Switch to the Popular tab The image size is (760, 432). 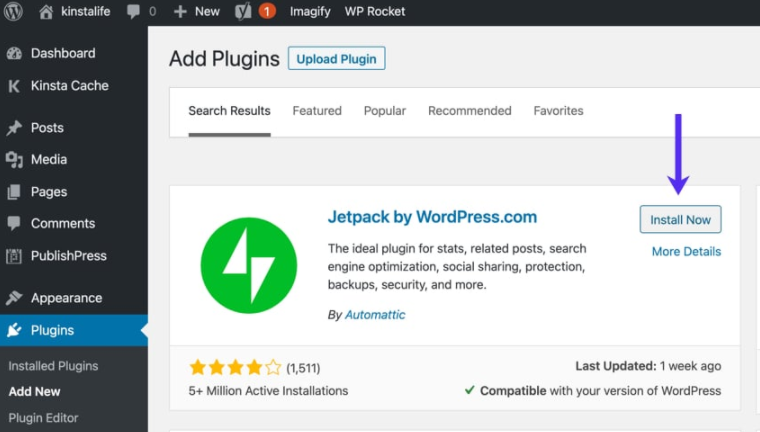(385, 111)
